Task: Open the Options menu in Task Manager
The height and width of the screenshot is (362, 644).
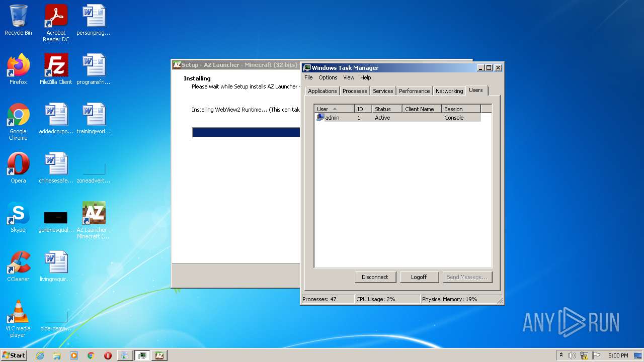Action: (328, 77)
